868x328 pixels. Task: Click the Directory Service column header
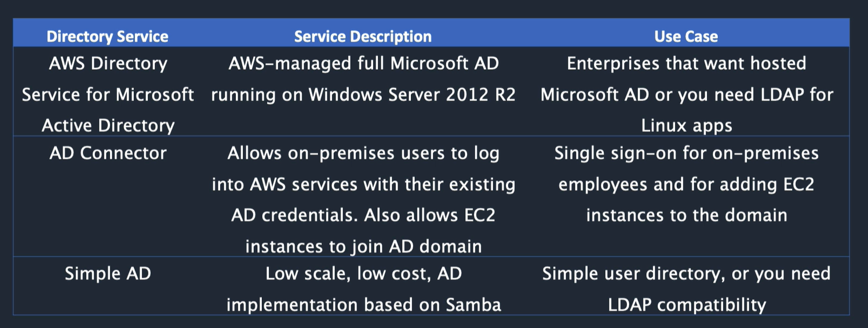[107, 37]
